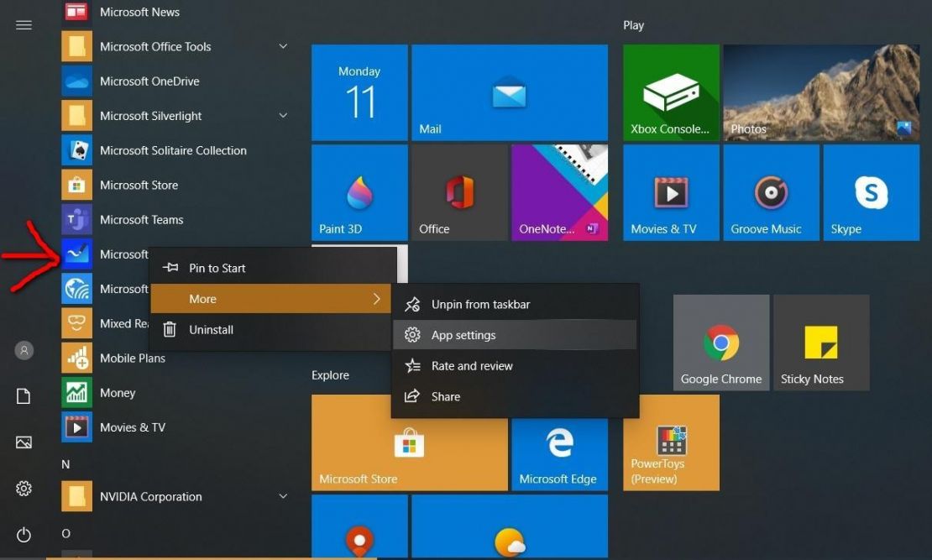Open Settings from the sidebar gear
Viewport: 932px width, 560px height.
coord(23,488)
